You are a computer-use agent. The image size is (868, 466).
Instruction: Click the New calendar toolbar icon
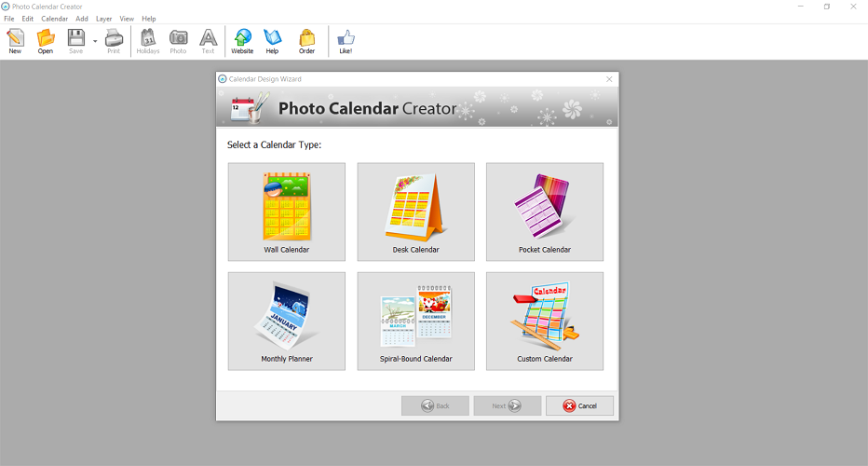click(15, 42)
